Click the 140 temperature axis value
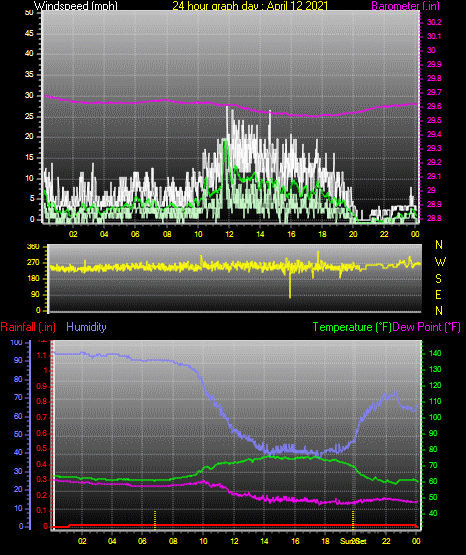Screen dimensions: 466x555 click(435, 353)
